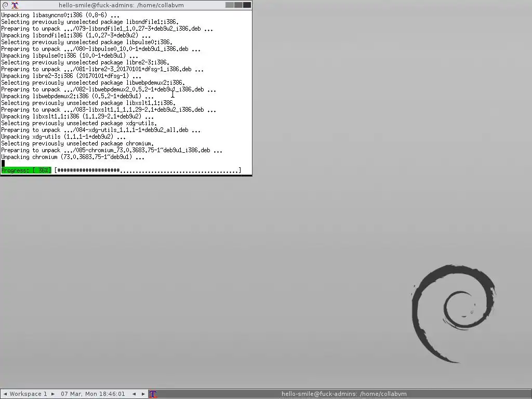Click line 'Unpacking libsndfile1:i386 (1.0.27-3+deb9u2)'
This screenshot has width=532, height=399.
tap(76, 35)
